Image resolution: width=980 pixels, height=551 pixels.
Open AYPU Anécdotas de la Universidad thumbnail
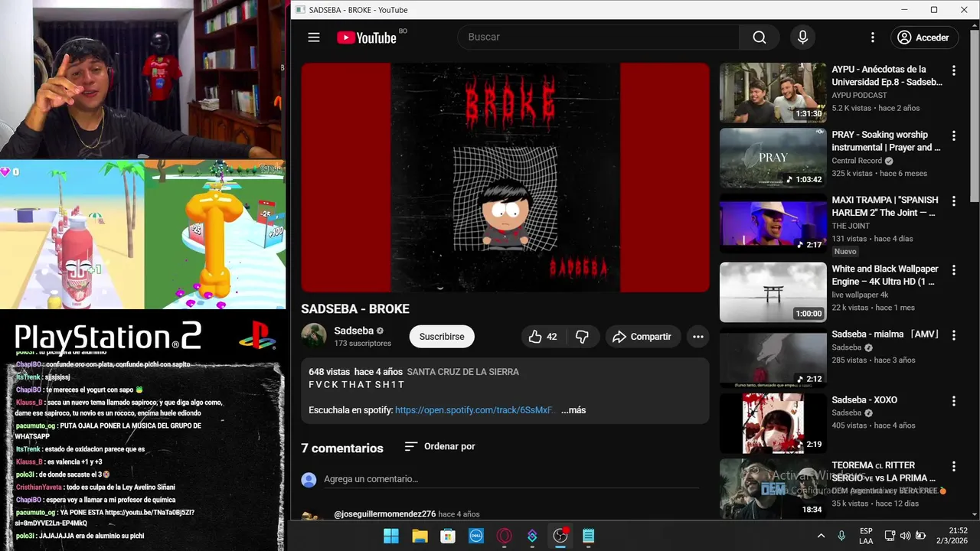tap(773, 93)
